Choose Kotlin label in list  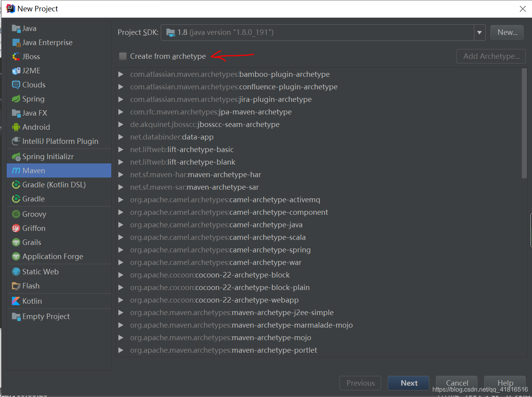coord(32,301)
